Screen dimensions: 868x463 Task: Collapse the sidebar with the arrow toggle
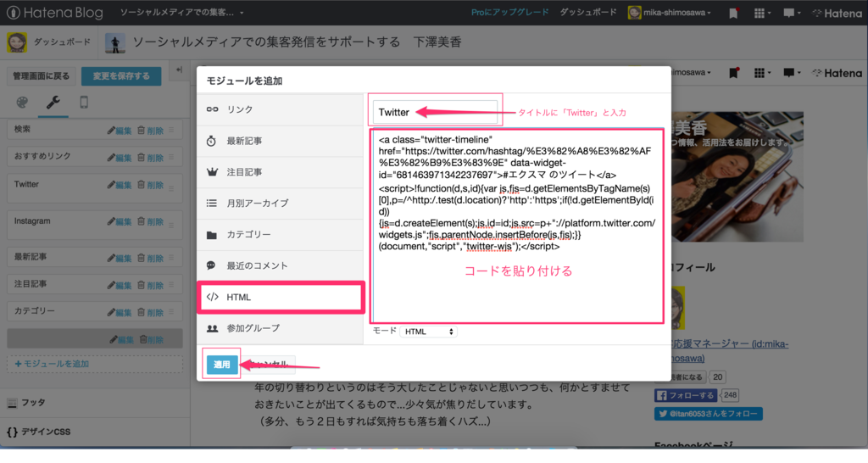[179, 70]
